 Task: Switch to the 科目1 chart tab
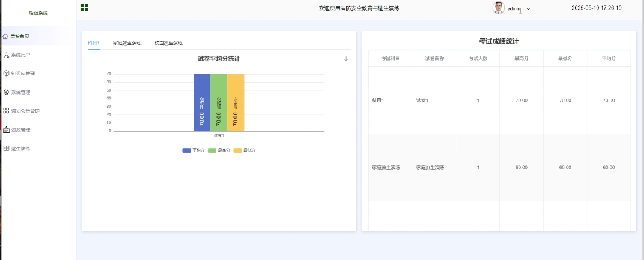pyautogui.click(x=93, y=43)
